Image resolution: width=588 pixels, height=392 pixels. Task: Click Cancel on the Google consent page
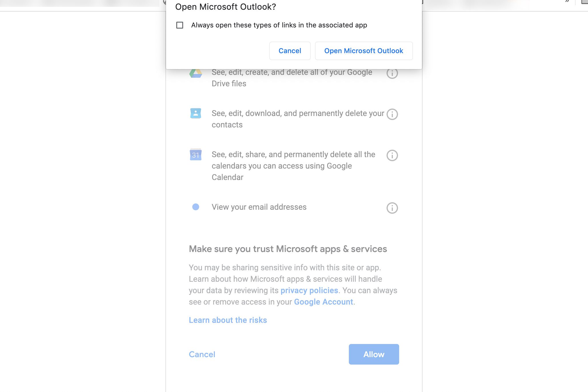coord(202,354)
